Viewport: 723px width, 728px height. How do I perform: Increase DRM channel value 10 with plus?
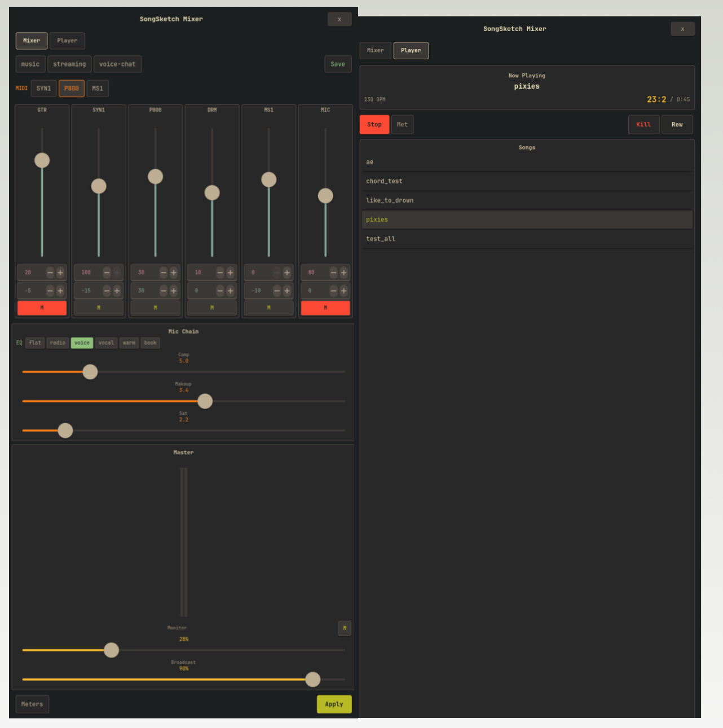click(x=230, y=273)
